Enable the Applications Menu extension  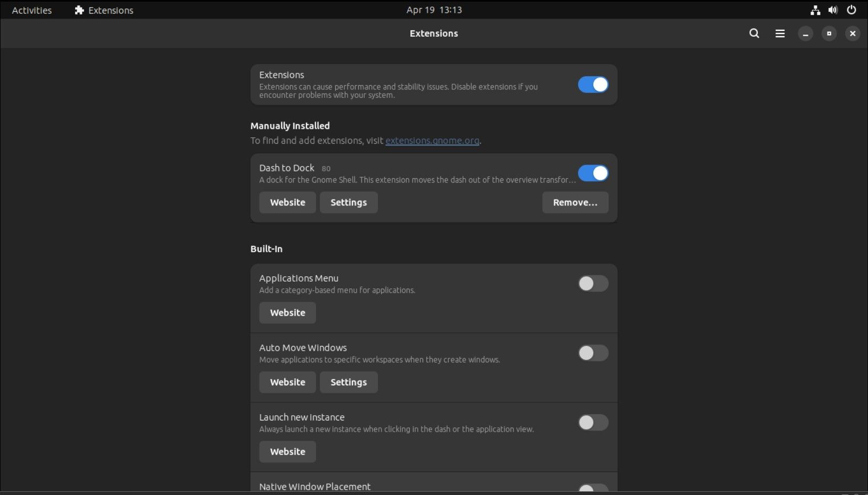[593, 284]
